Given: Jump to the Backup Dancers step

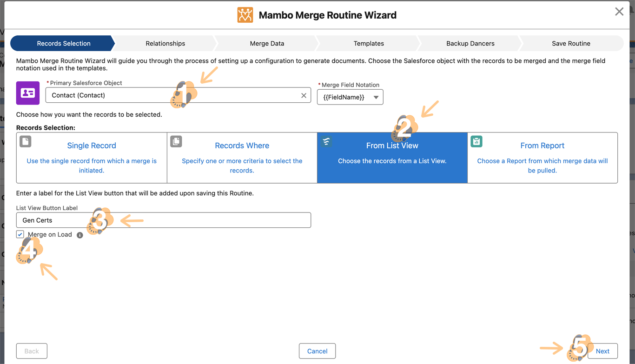Looking at the screenshot, I should (470, 43).
